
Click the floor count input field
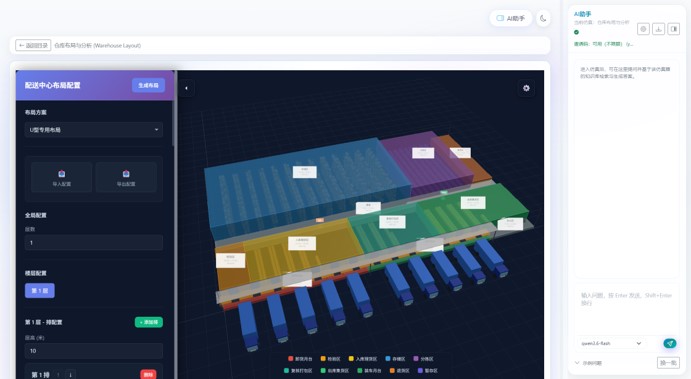pyautogui.click(x=94, y=243)
